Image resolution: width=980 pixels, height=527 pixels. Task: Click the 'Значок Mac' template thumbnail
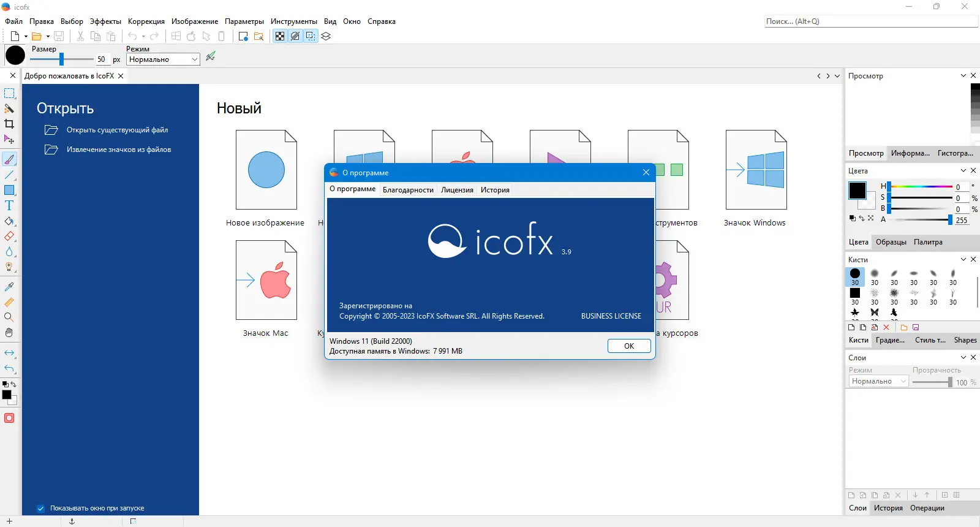pos(266,280)
